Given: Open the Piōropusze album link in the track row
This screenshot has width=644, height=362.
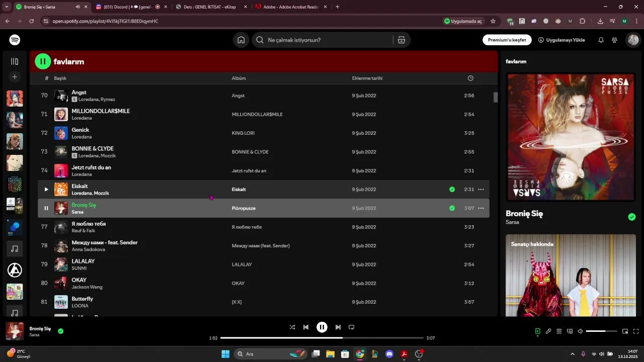Looking at the screenshot, I should click(244, 208).
